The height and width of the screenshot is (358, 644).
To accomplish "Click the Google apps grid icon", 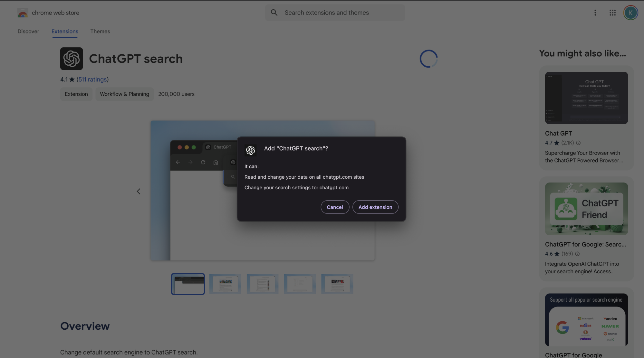I will [x=613, y=12].
